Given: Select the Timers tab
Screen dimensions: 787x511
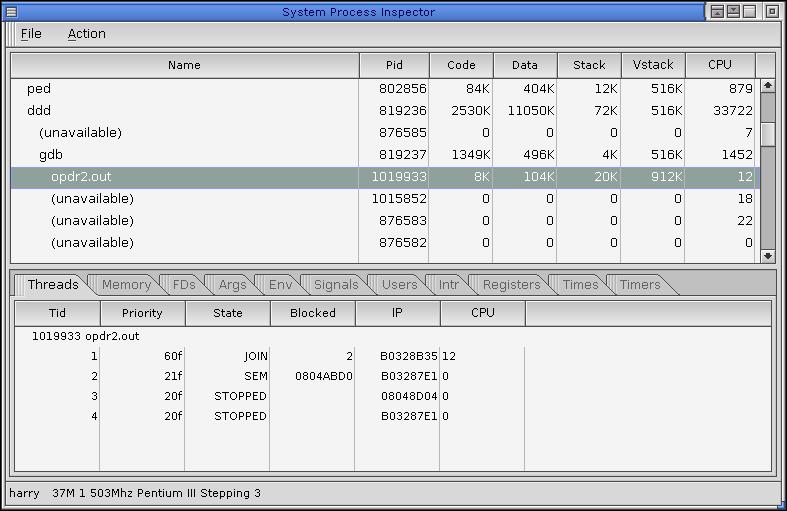Looking at the screenshot, I should [640, 285].
